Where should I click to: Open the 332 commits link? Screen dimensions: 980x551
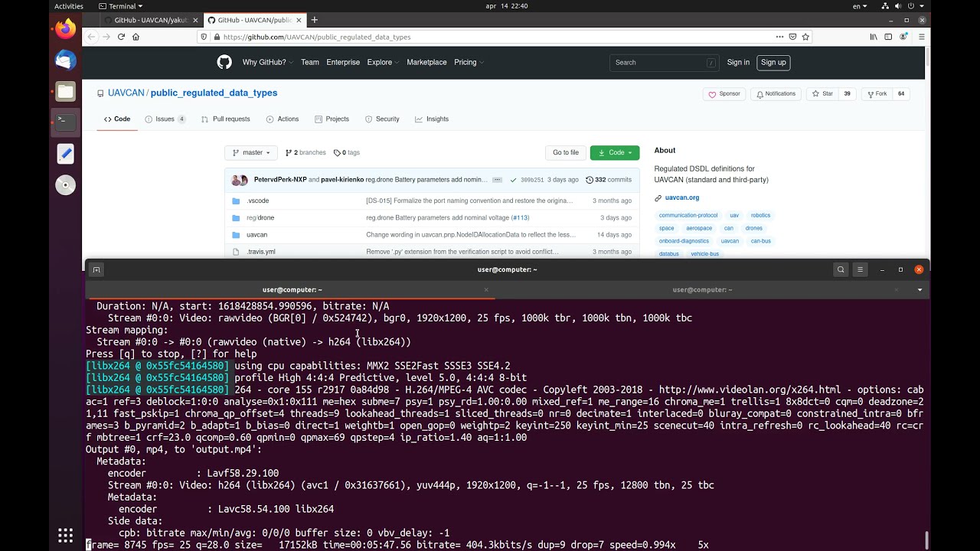pyautogui.click(x=609, y=180)
